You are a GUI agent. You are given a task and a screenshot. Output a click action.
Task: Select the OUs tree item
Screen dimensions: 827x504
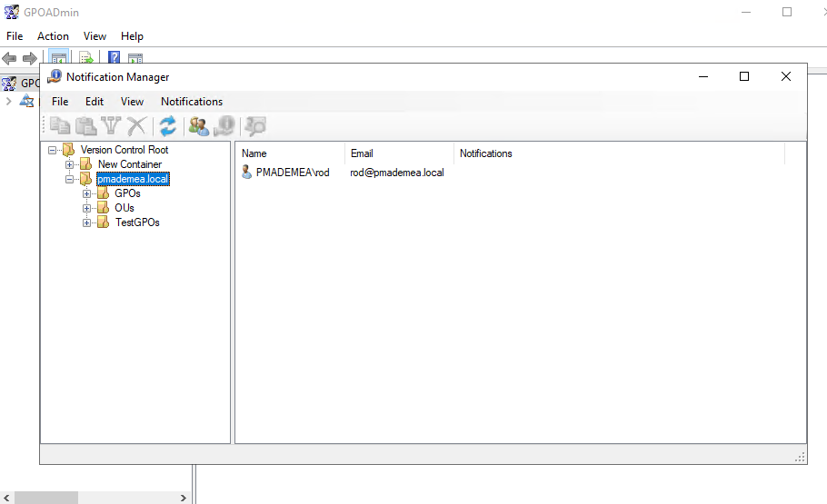(x=125, y=208)
